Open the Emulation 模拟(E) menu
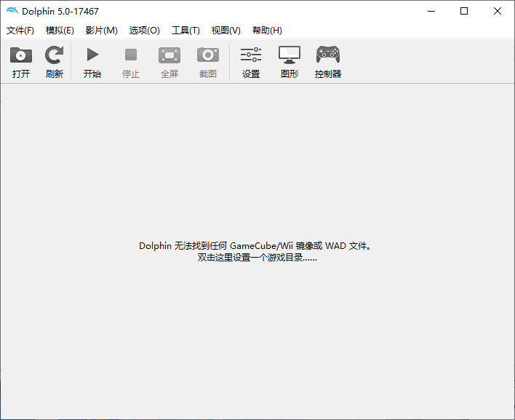Viewport: 515px width, 420px height. (60, 31)
